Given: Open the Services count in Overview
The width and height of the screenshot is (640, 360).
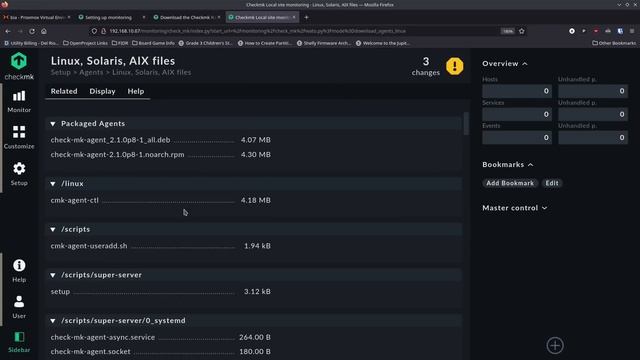Looking at the screenshot, I should [x=517, y=114].
